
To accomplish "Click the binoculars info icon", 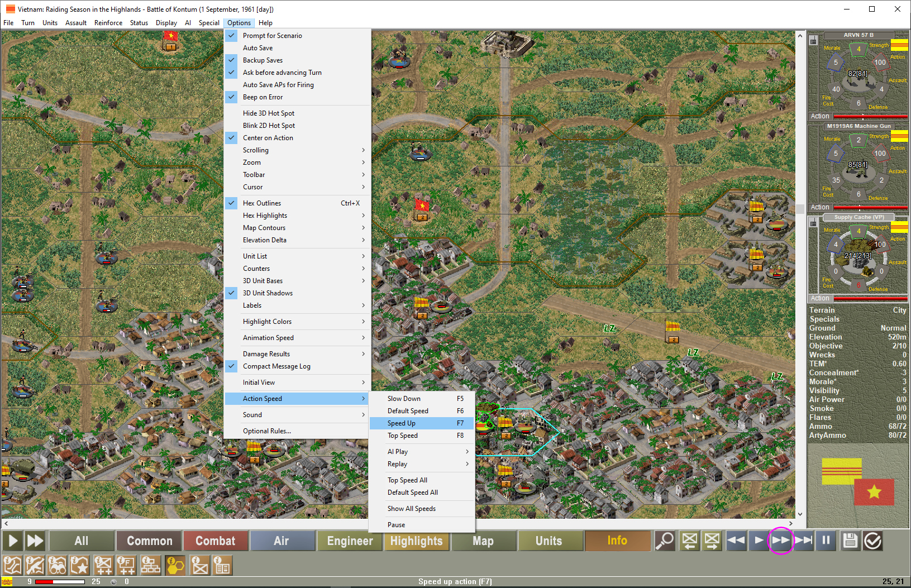I will [58, 565].
